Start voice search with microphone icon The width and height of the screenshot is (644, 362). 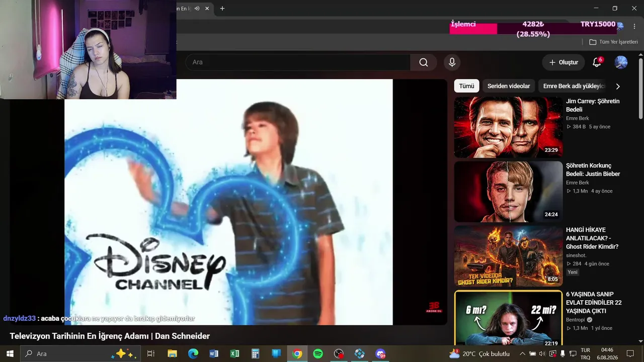(452, 62)
